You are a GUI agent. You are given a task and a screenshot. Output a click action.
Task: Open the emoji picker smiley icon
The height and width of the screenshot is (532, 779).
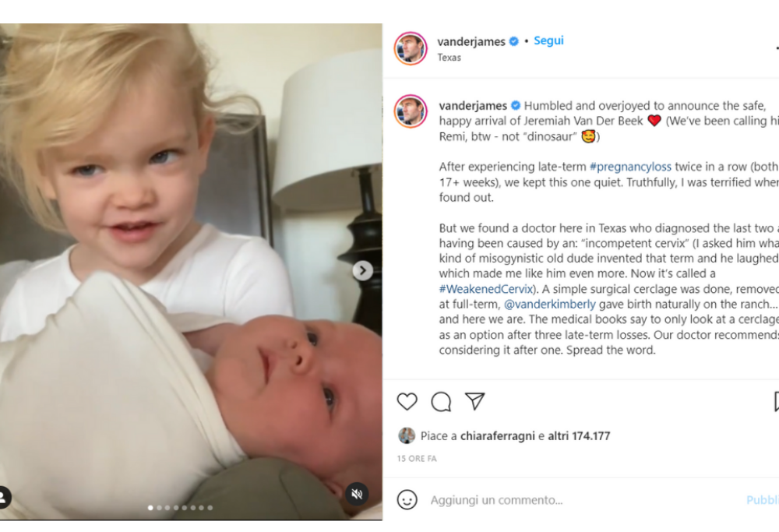point(407,500)
